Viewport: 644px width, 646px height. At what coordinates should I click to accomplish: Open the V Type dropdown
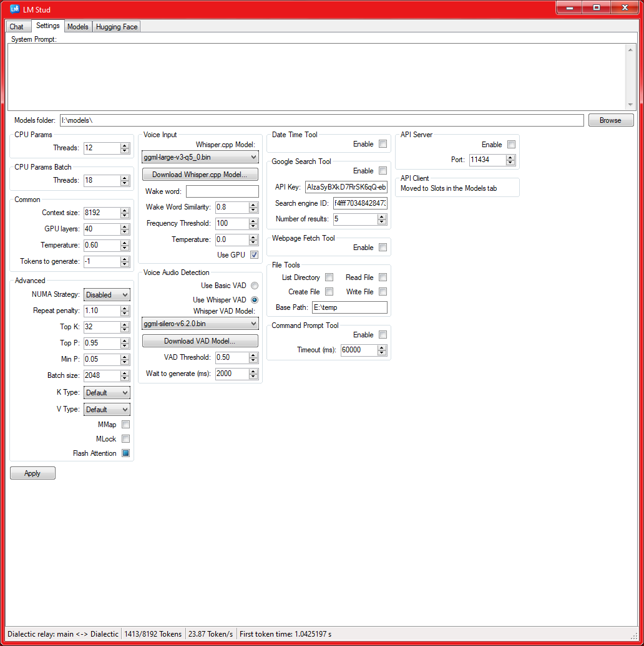click(x=107, y=410)
